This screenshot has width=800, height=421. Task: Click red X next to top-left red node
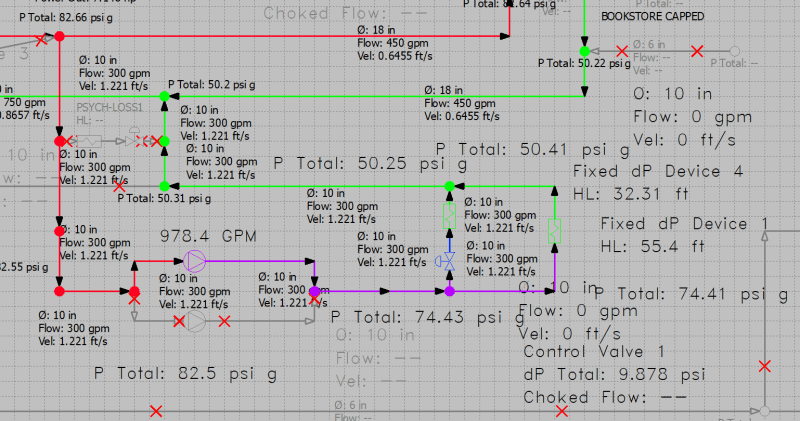pyautogui.click(x=42, y=40)
